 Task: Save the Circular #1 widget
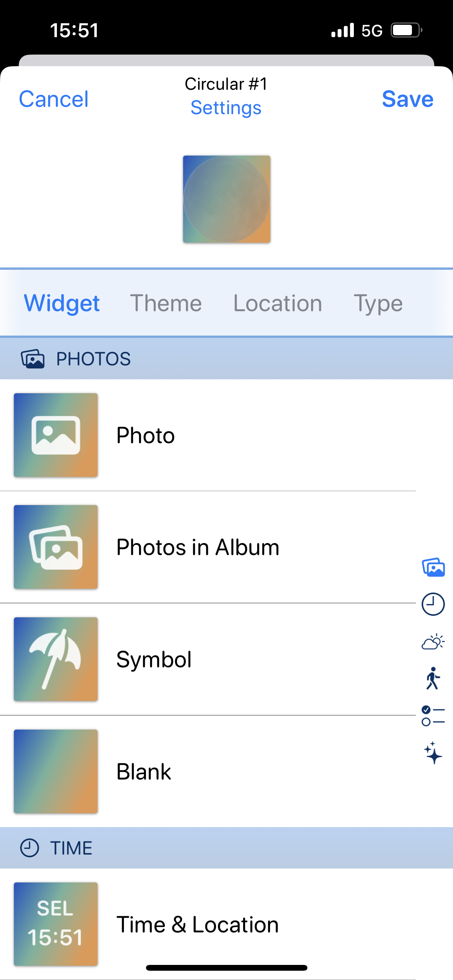pyautogui.click(x=407, y=99)
